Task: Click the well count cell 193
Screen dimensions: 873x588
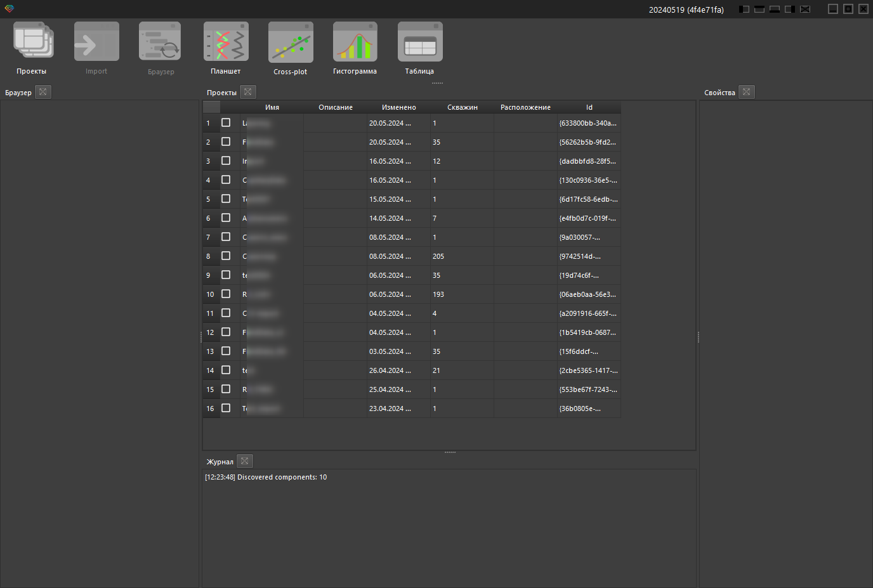Action: 463,294
